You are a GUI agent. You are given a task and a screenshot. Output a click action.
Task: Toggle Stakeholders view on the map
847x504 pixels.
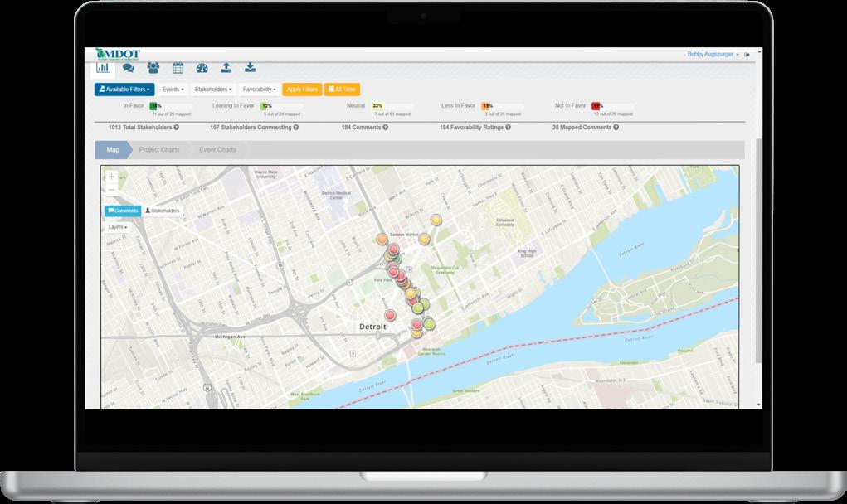click(162, 211)
